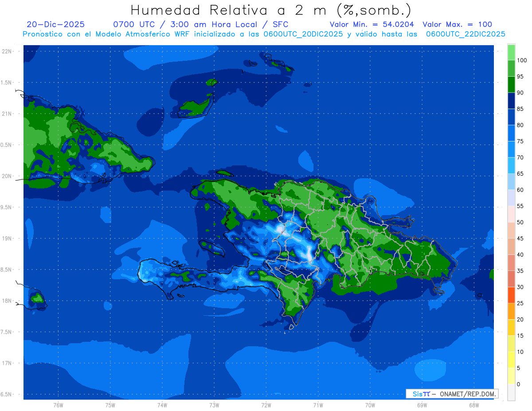Click the legend value '50'

pyautogui.click(x=520, y=222)
